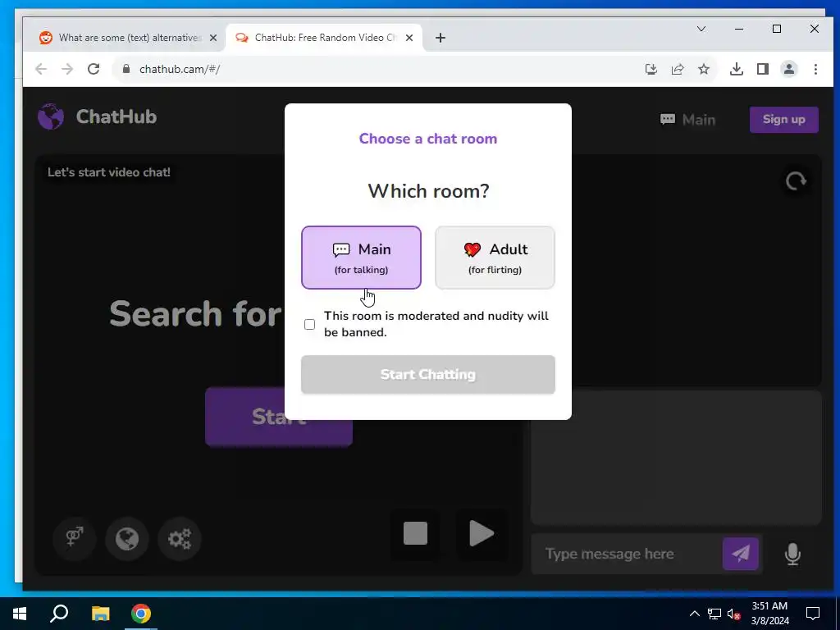Open the tab search chevron
The width and height of the screenshot is (840, 630).
pos(701,29)
